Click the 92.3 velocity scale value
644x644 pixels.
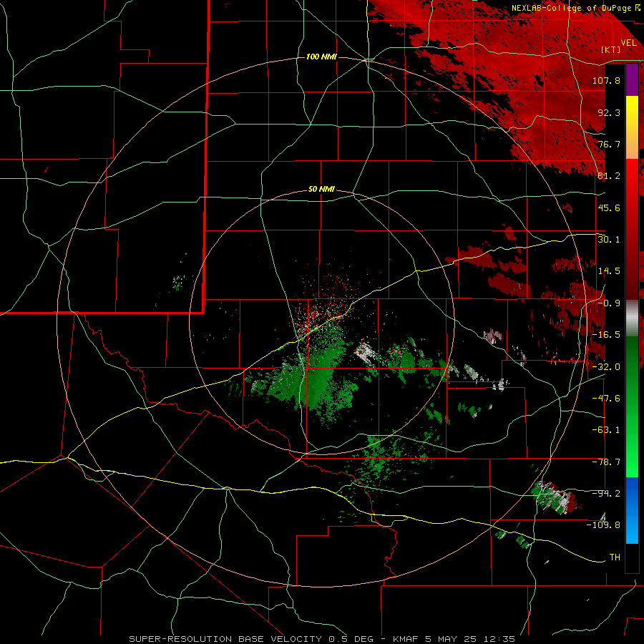pyautogui.click(x=609, y=112)
